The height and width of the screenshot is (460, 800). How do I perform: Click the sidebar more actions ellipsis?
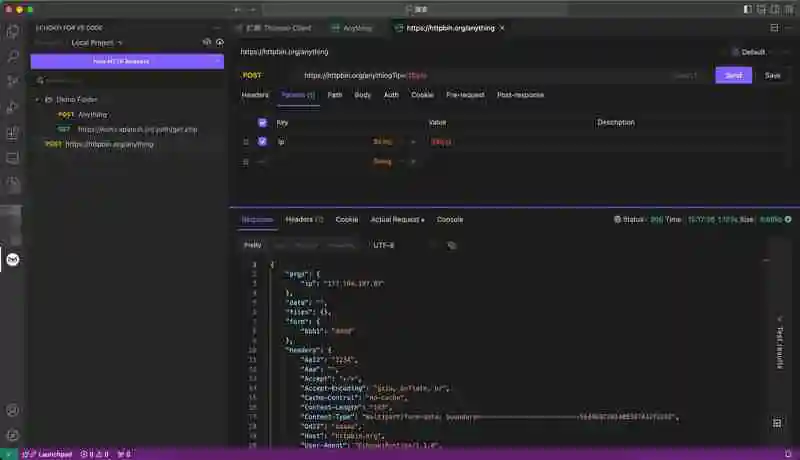click(217, 28)
